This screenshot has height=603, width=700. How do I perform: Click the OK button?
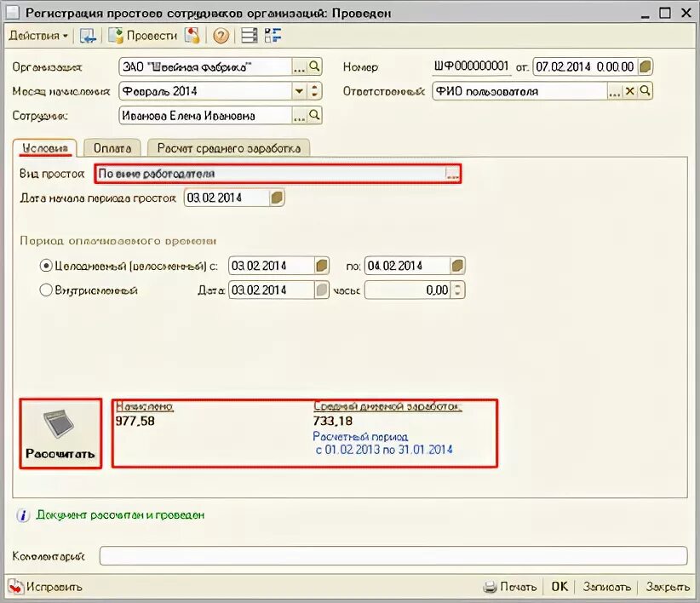click(559, 587)
